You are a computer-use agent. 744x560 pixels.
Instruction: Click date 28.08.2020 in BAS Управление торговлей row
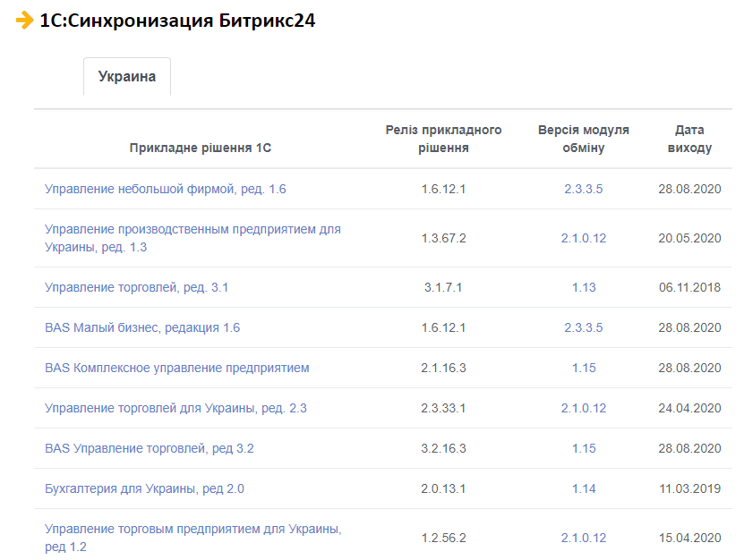pyautogui.click(x=689, y=448)
